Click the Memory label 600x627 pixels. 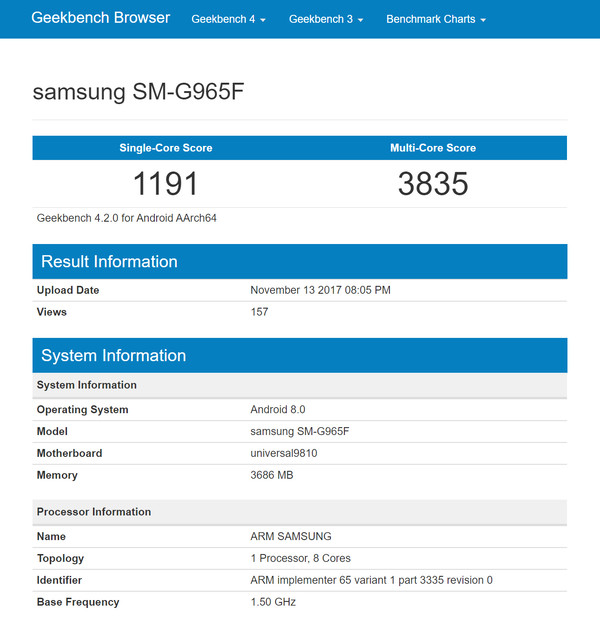tap(57, 475)
